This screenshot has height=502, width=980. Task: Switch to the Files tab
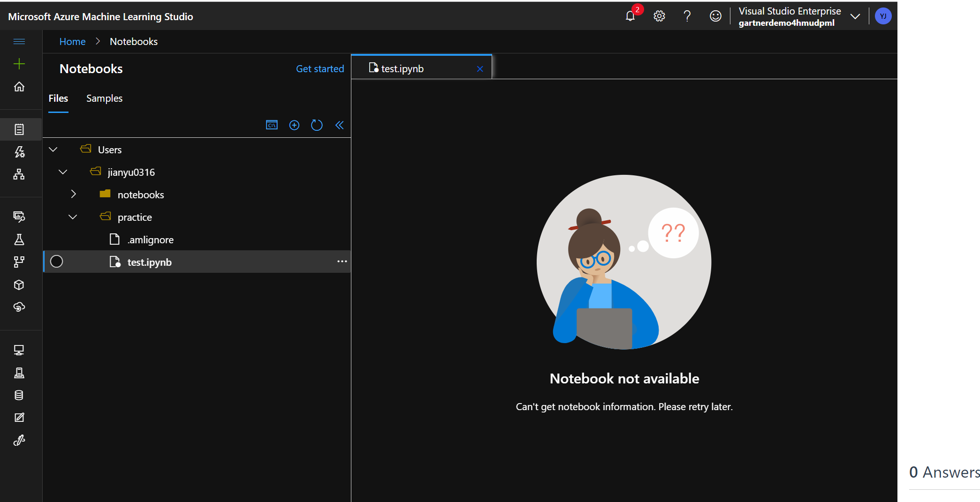click(x=58, y=98)
